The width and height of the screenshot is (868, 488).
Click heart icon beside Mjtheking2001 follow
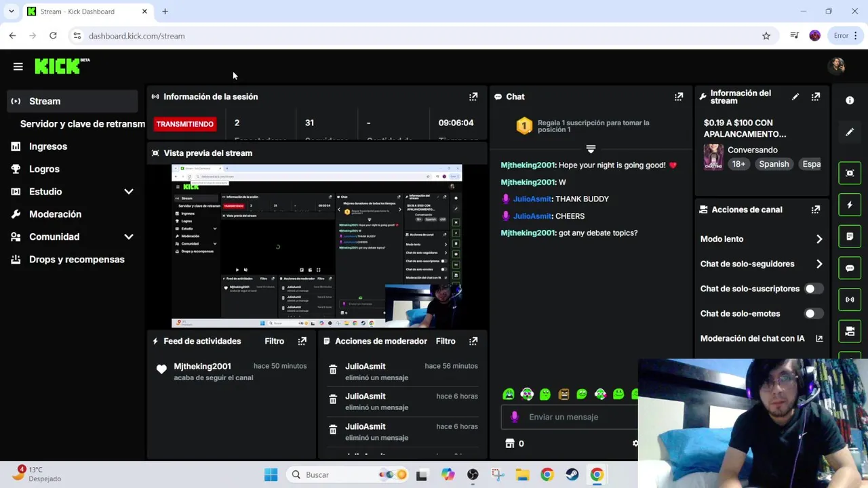pyautogui.click(x=161, y=369)
